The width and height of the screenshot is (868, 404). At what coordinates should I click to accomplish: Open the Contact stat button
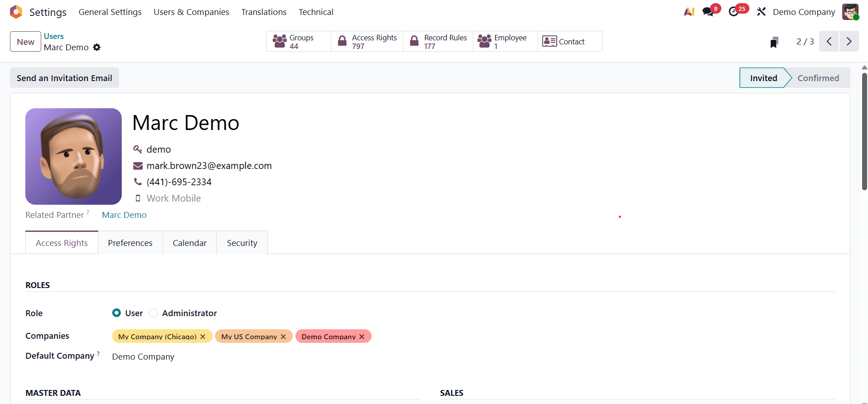(570, 41)
